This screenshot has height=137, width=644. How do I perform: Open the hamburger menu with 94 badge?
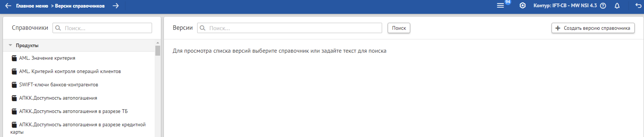500,6
